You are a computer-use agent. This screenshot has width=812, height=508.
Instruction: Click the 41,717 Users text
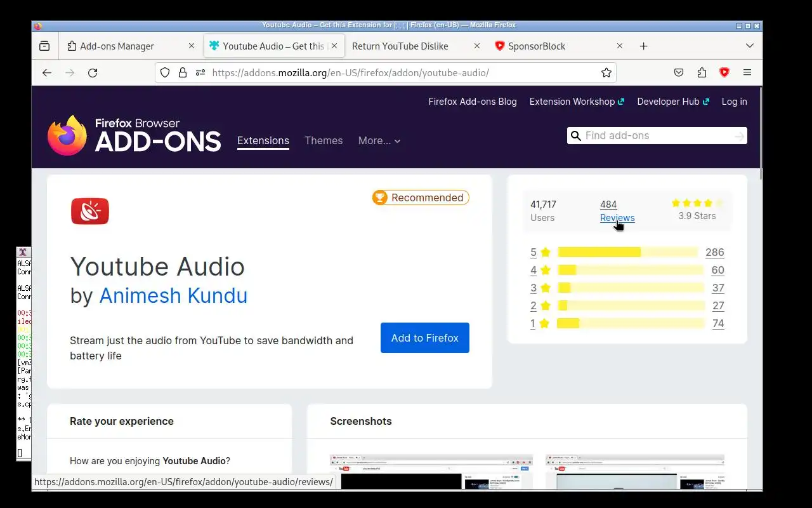543,211
